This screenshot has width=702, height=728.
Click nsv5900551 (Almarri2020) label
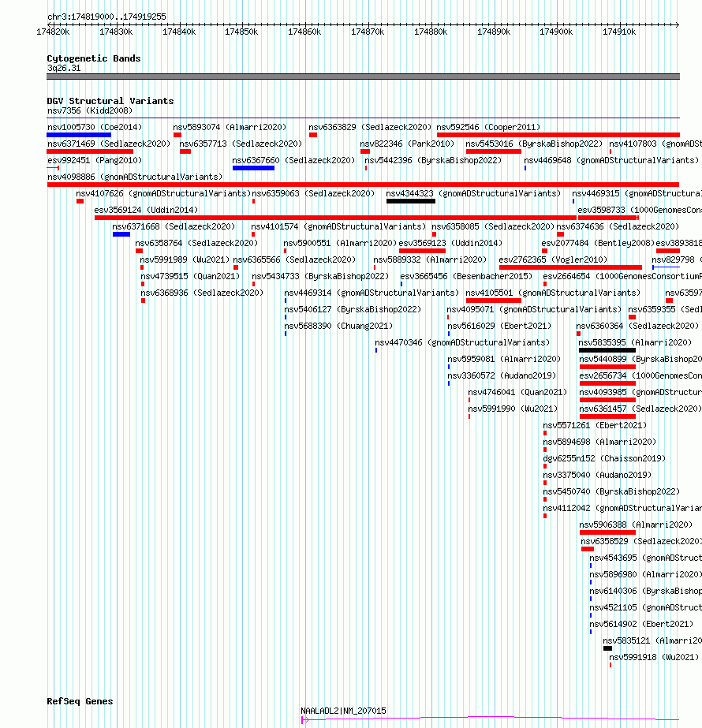click(340, 243)
